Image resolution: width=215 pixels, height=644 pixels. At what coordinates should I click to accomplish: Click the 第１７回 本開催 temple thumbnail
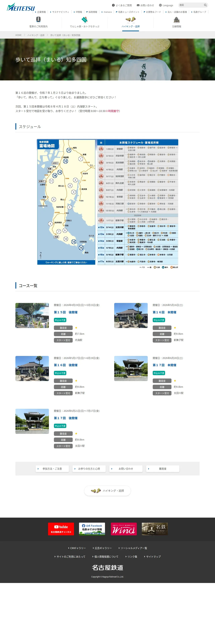pos(131,368)
